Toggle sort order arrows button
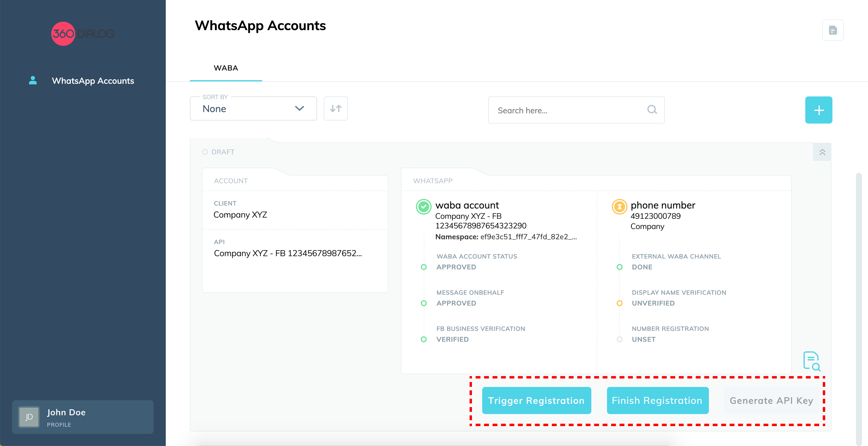The width and height of the screenshot is (868, 446). (x=336, y=108)
